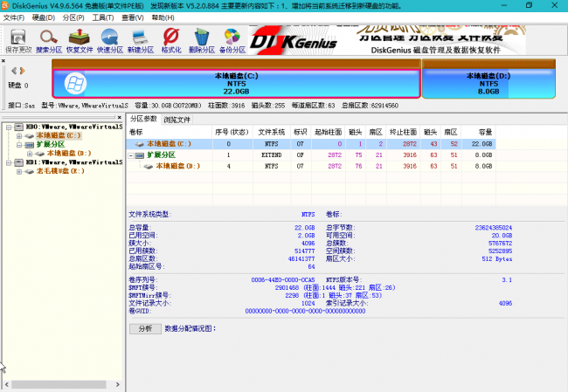568x392 pixels.
Task: Select HD0:VMware,VMwareVirtualS tree entry
Action: click(x=74, y=127)
